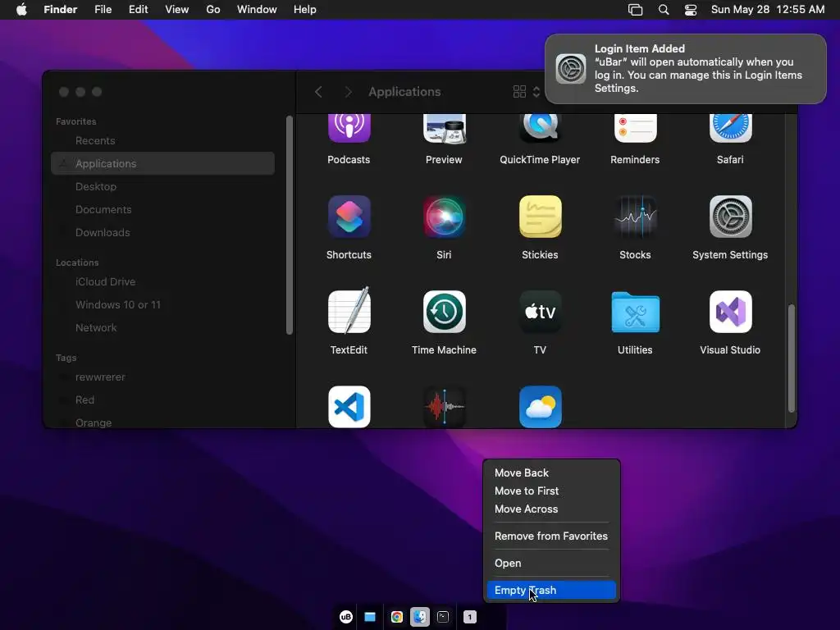Click the stacked windows menu bar icon
Screen dimensions: 840x630
(x=636, y=10)
